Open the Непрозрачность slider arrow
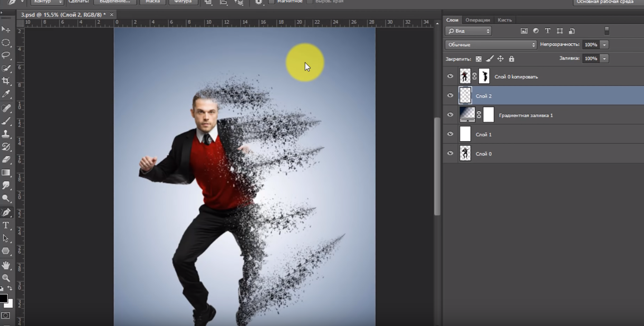Screen dimensions: 644x326 pyautogui.click(x=604, y=45)
